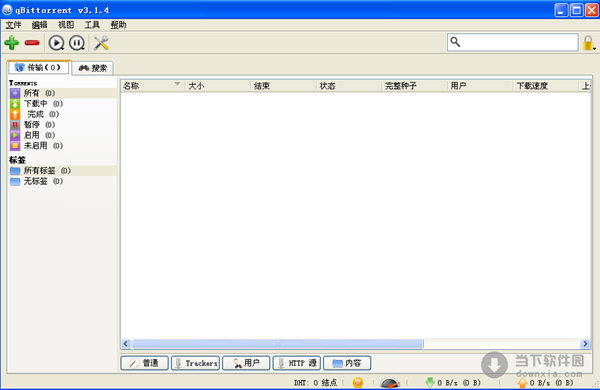Viewport: 600px width, 390px height.
Task: Open the 文件 menu
Action: [13, 25]
